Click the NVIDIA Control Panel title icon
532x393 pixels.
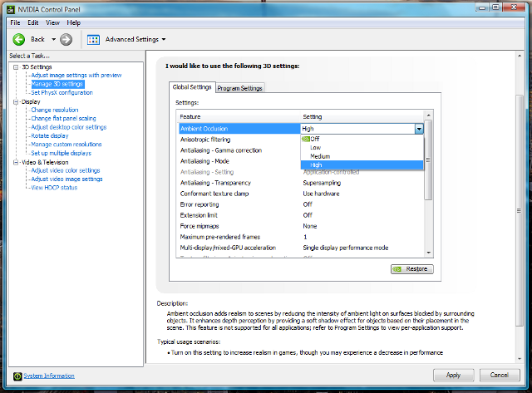coord(9,8)
